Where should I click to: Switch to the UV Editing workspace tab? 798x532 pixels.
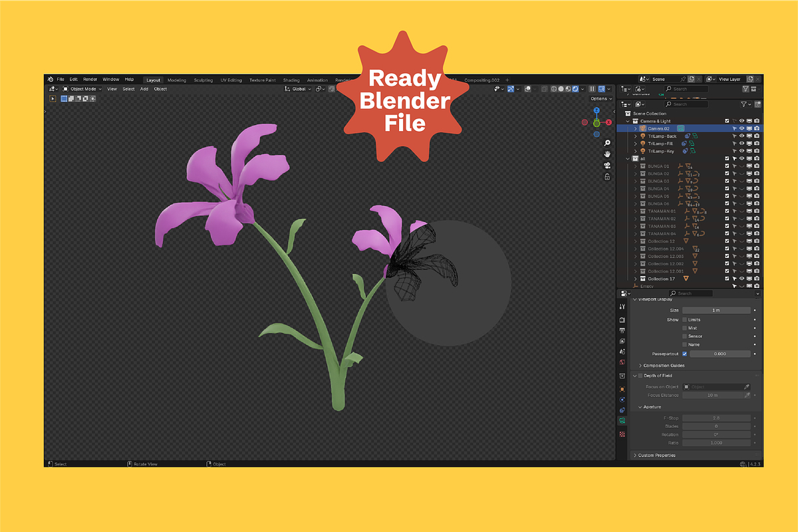231,80
